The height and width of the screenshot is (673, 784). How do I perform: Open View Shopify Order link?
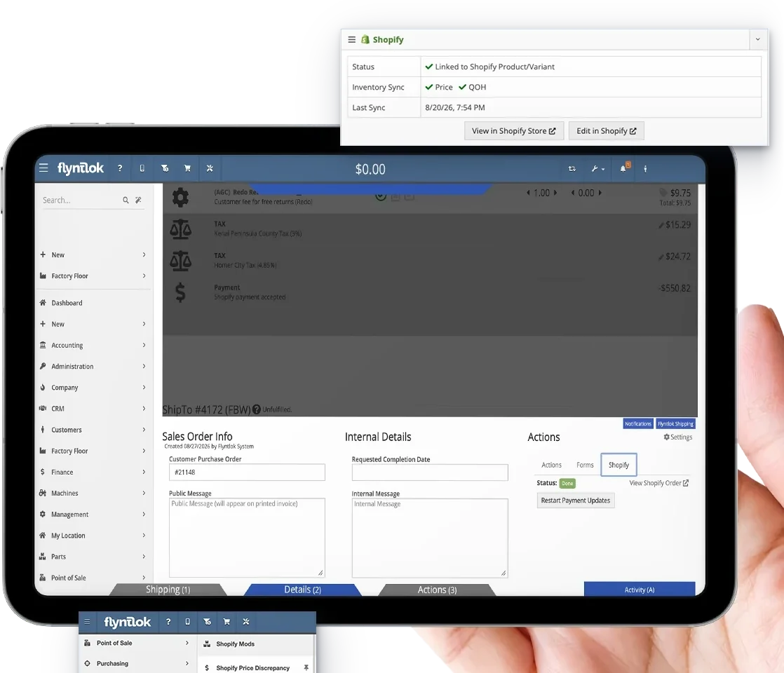[658, 483]
